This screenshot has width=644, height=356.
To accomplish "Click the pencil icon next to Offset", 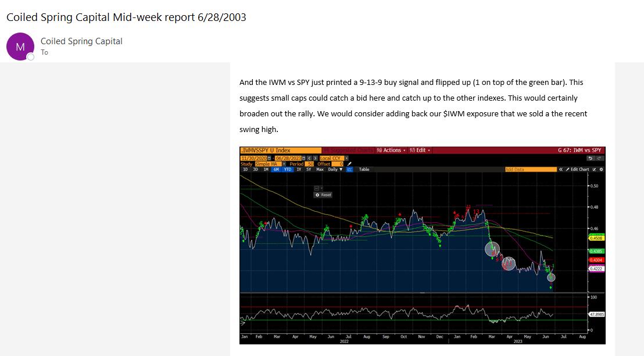I will click(x=349, y=164).
